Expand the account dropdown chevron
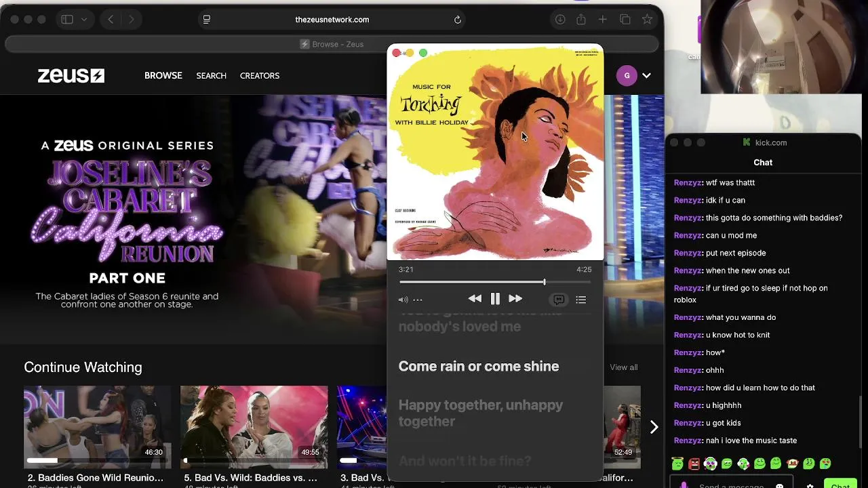The image size is (868, 488). pos(647,75)
